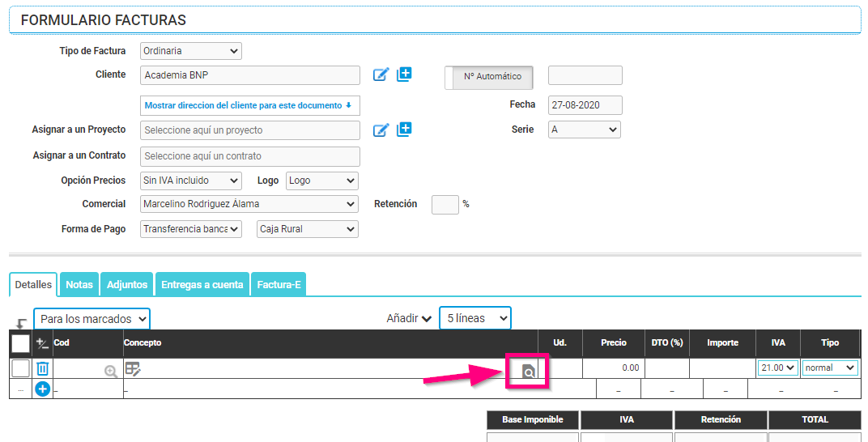Delete the first line with trash icon

click(x=43, y=368)
